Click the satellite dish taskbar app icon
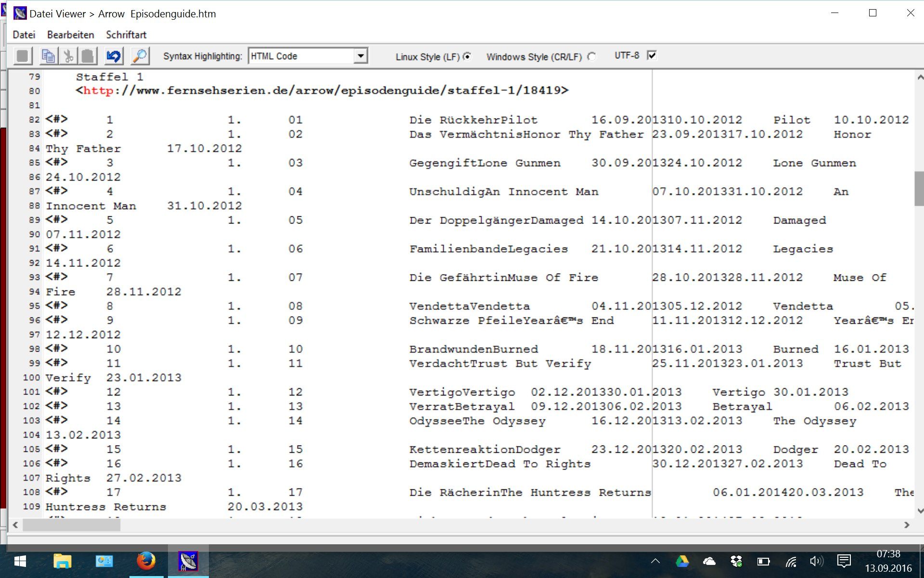Screen dimensions: 924x578 (188, 561)
